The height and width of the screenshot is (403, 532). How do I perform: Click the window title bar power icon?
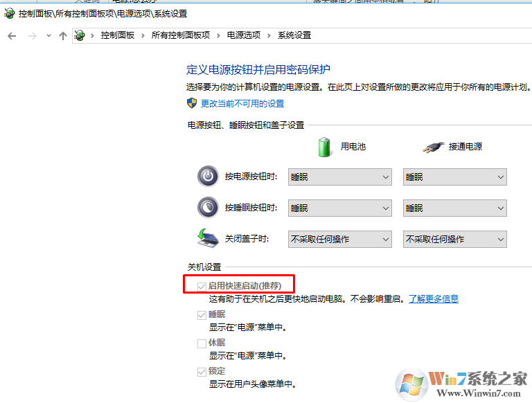tap(10, 14)
